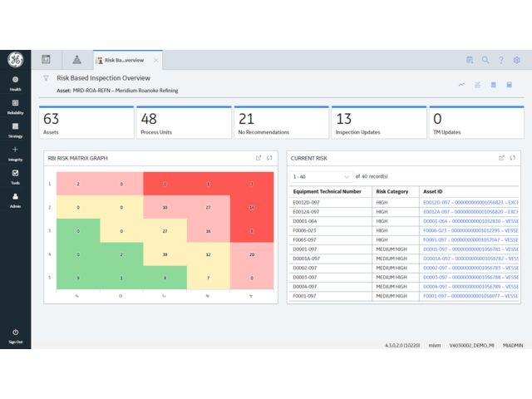Open the search magnifier in top bar
This screenshot has height=399, width=532.
coord(485,60)
